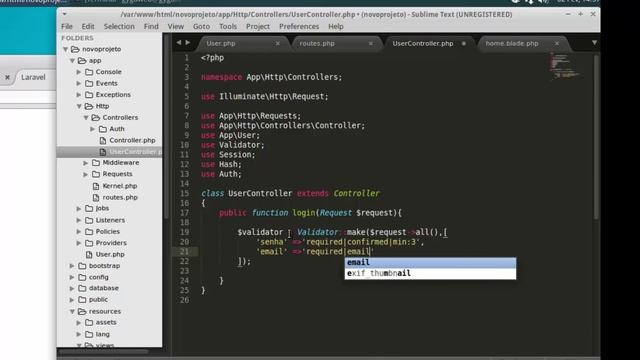Viewport: 640px width, 360px height.
Task: Choose 'exif_thumbnail' autocomplete suggestion
Action: click(x=430, y=273)
